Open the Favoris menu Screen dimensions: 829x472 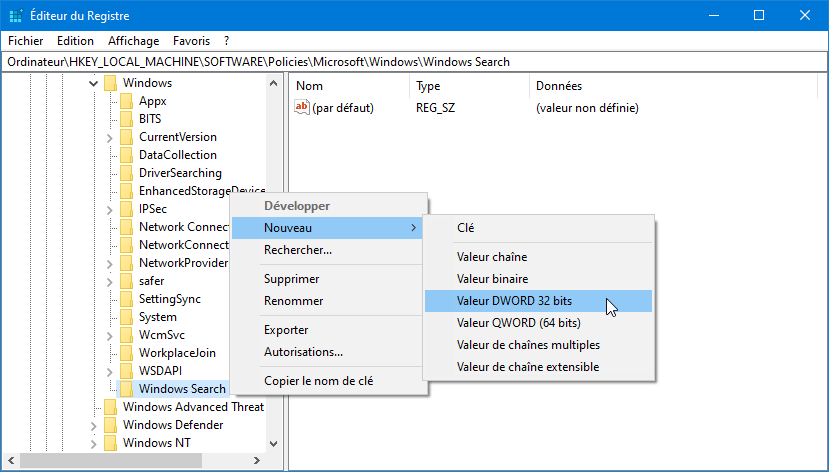191,41
